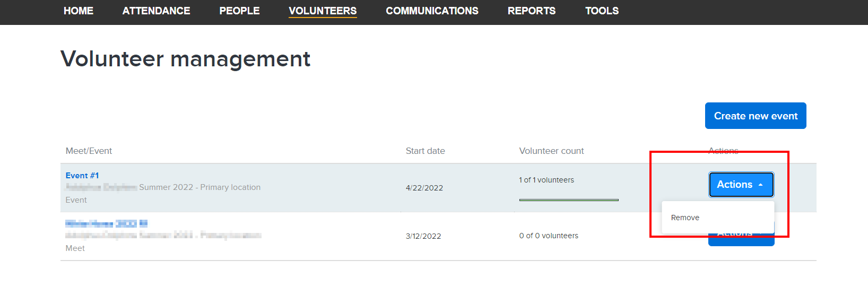Screen dimensions: 868x286
Task: Click the caret arrow on Actions button
Action: [760, 185]
